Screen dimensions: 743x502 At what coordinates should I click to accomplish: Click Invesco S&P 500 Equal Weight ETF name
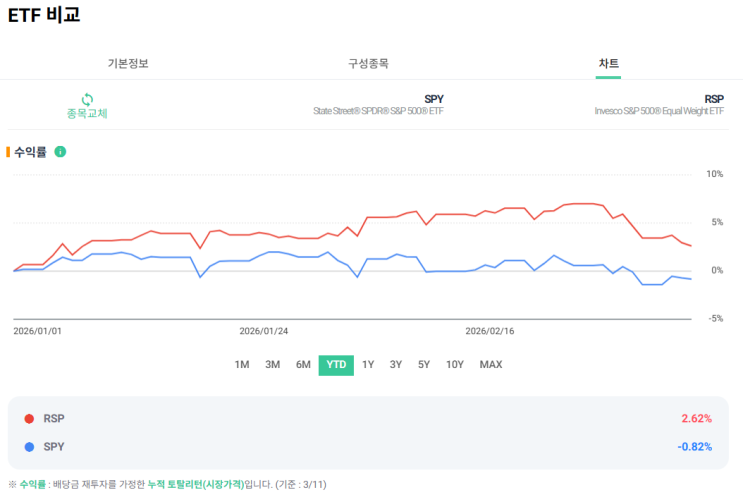click(659, 111)
